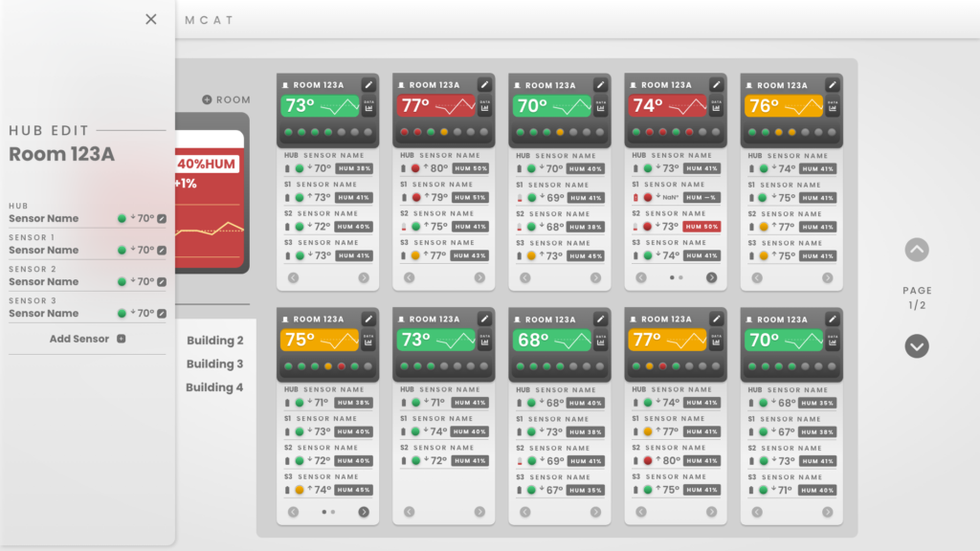The height and width of the screenshot is (551, 980).
Task: Edit the Sensor 1 entry in Hub Edit
Action: coord(162,251)
